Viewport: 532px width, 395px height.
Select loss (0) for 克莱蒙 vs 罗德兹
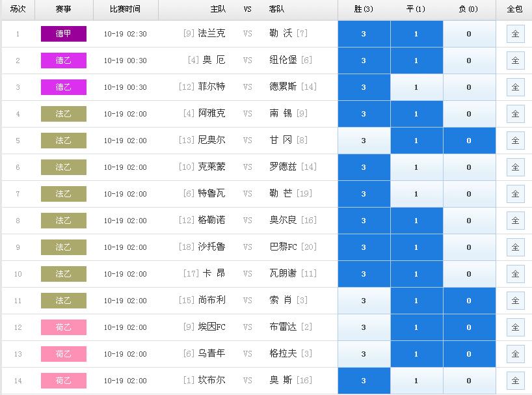point(469,167)
